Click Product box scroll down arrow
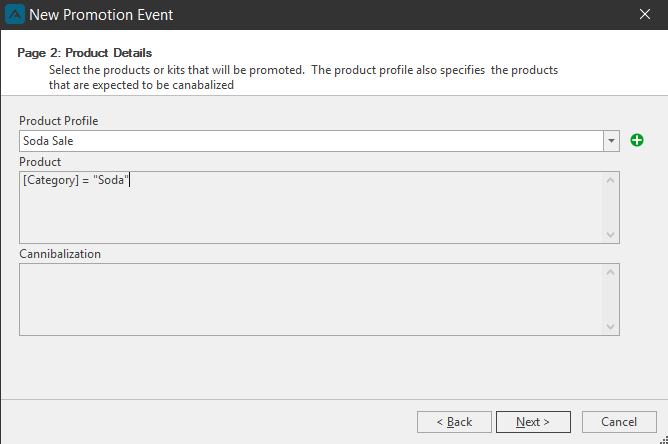This screenshot has height=444, width=668. click(610, 235)
